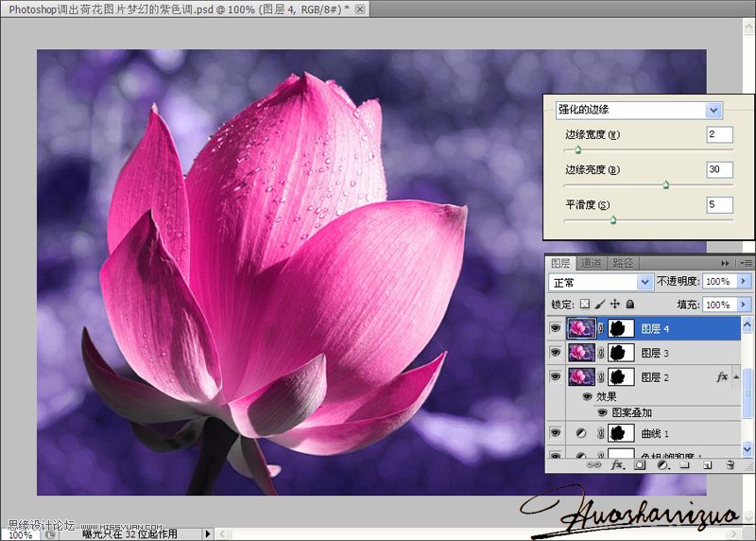Toggle lock position move icon
This screenshot has width=756, height=541.
click(x=615, y=304)
